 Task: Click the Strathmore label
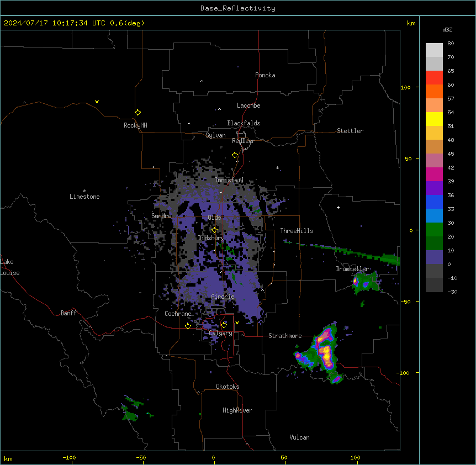285,336
